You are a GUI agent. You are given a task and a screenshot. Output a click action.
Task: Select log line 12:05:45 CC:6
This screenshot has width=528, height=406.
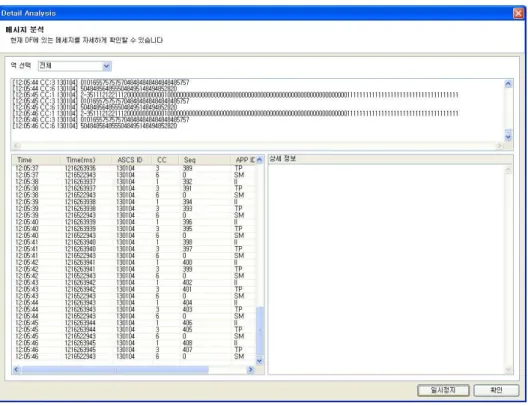pos(95,107)
